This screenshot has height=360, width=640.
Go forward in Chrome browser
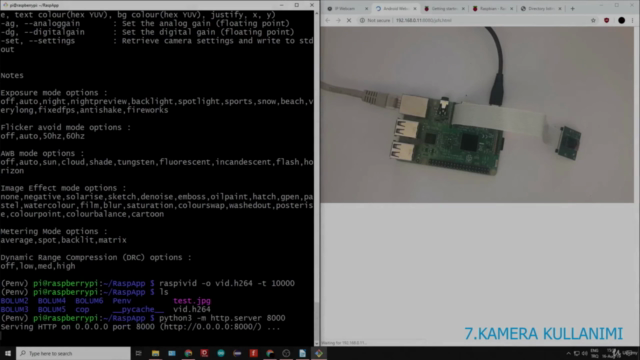(x=338, y=20)
